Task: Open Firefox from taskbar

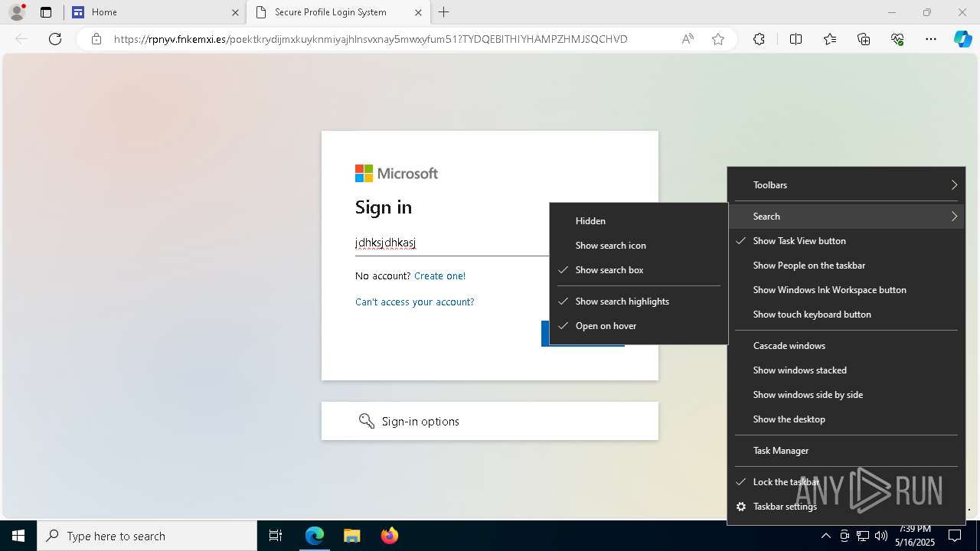Action: click(390, 536)
